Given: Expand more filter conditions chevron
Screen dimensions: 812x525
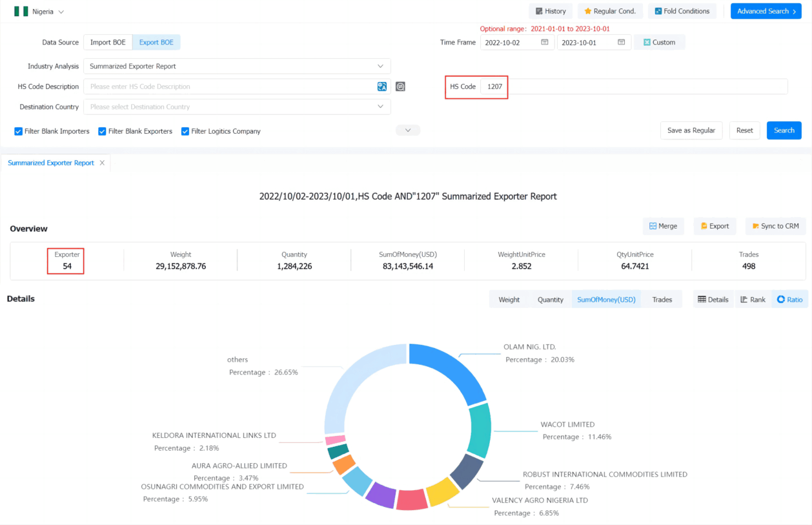Looking at the screenshot, I should click(x=408, y=130).
